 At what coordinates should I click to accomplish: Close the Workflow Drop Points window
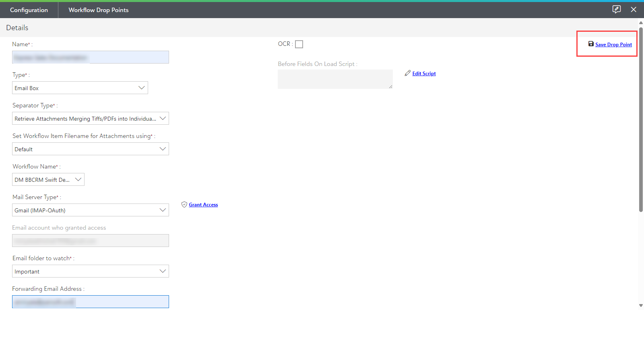pyautogui.click(x=634, y=10)
